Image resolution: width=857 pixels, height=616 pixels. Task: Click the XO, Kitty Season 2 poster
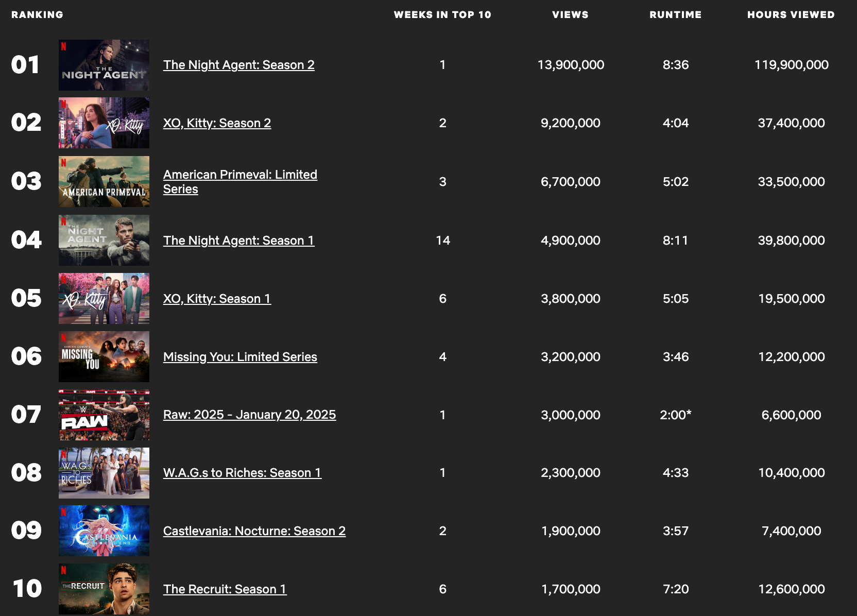104,123
